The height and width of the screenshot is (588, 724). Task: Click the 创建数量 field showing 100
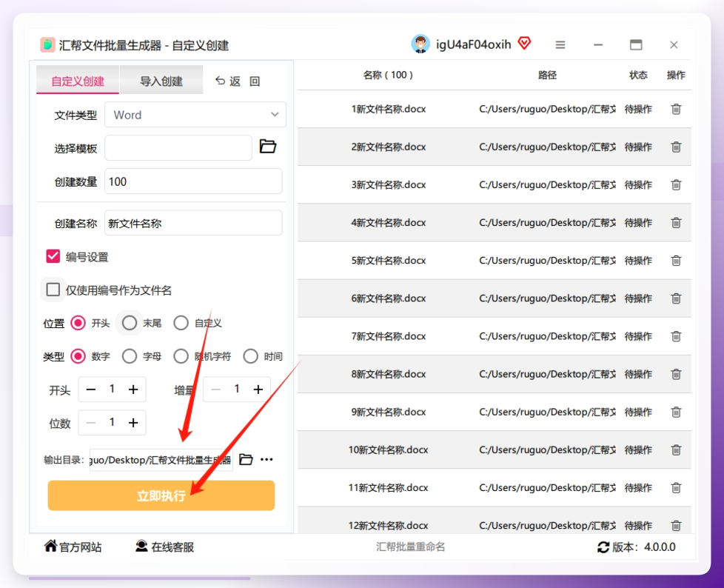click(193, 181)
